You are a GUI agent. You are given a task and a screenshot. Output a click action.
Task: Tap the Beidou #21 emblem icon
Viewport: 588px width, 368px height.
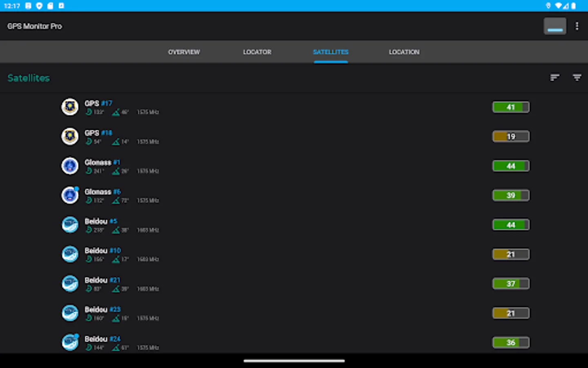click(70, 284)
